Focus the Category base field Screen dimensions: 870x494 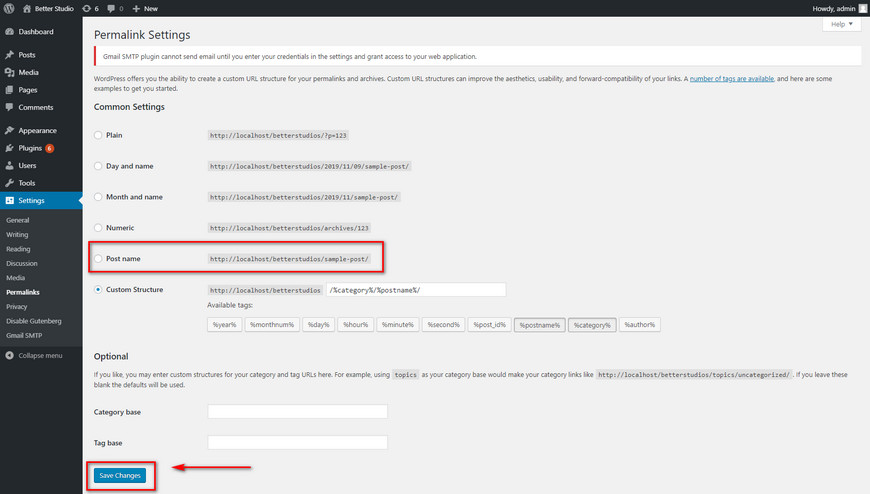(297, 411)
